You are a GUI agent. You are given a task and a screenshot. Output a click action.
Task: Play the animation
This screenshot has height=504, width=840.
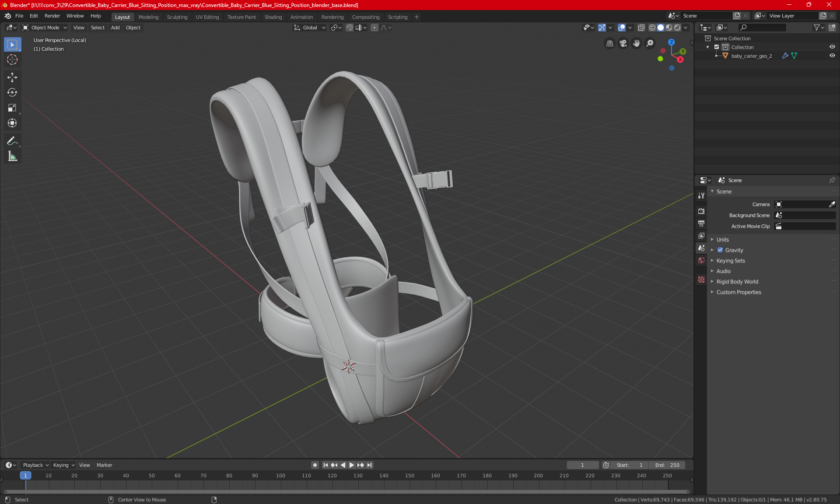(351, 465)
